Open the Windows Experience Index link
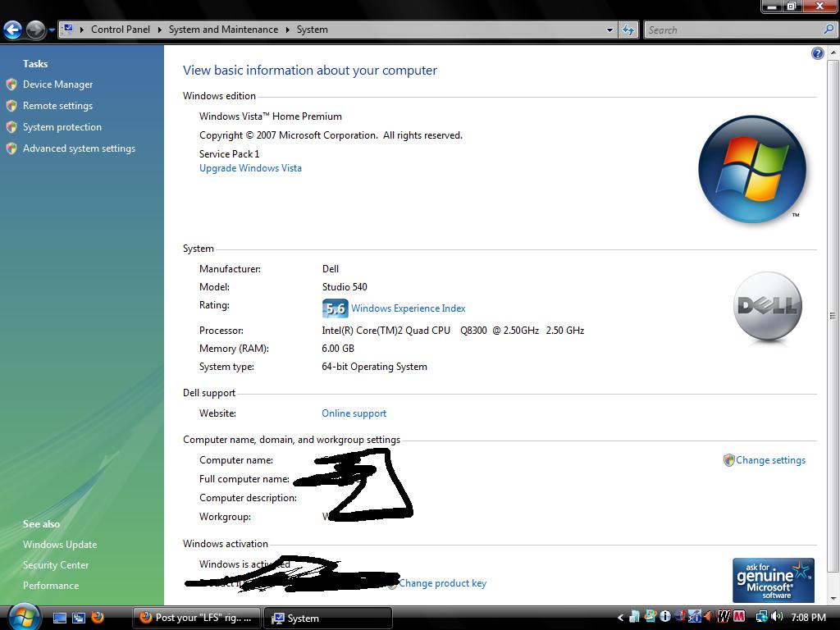 pos(409,308)
